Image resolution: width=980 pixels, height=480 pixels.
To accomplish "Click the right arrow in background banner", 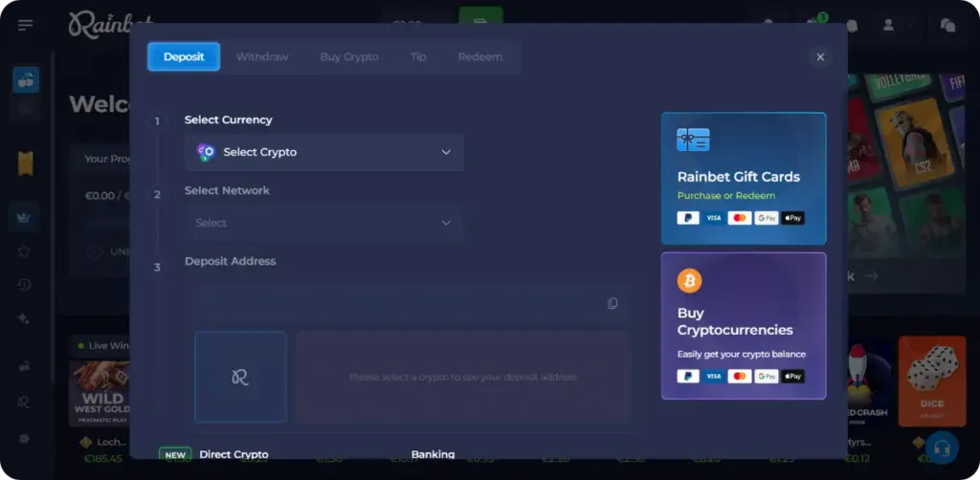I will [871, 276].
